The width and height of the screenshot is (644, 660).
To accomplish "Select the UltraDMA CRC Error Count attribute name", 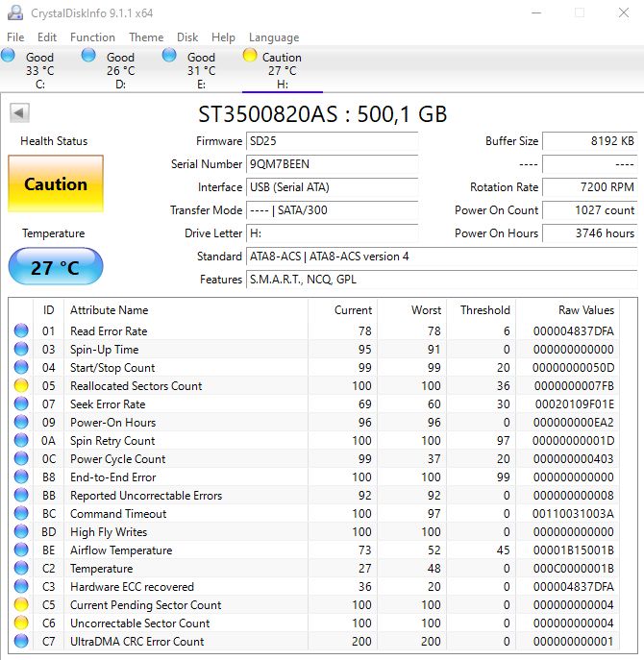I will [x=136, y=642].
